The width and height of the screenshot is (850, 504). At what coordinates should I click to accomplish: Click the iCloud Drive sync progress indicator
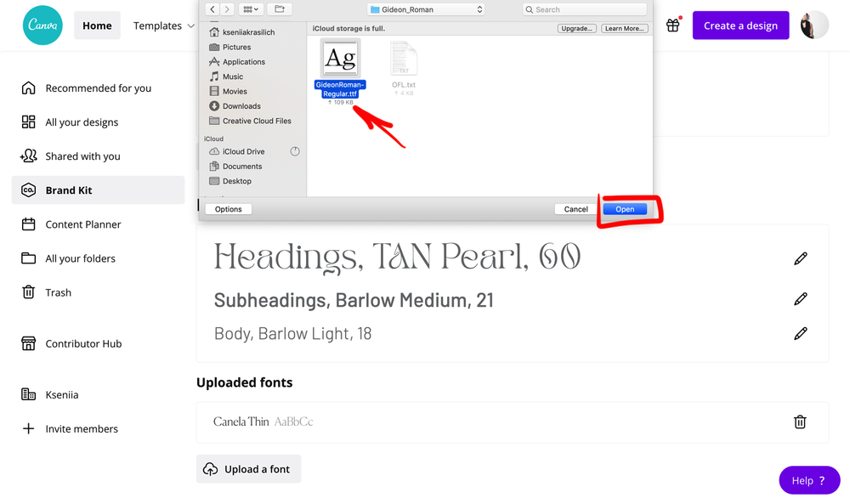coord(297,150)
